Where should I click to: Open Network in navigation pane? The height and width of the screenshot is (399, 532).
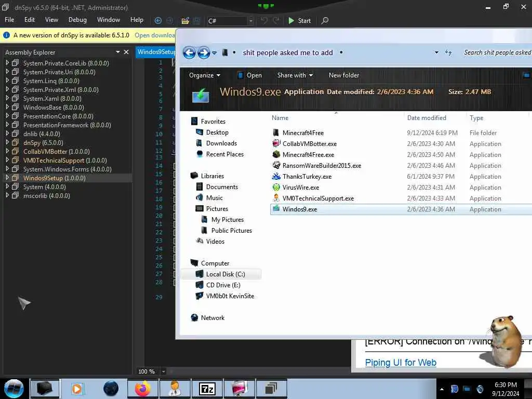212,318
